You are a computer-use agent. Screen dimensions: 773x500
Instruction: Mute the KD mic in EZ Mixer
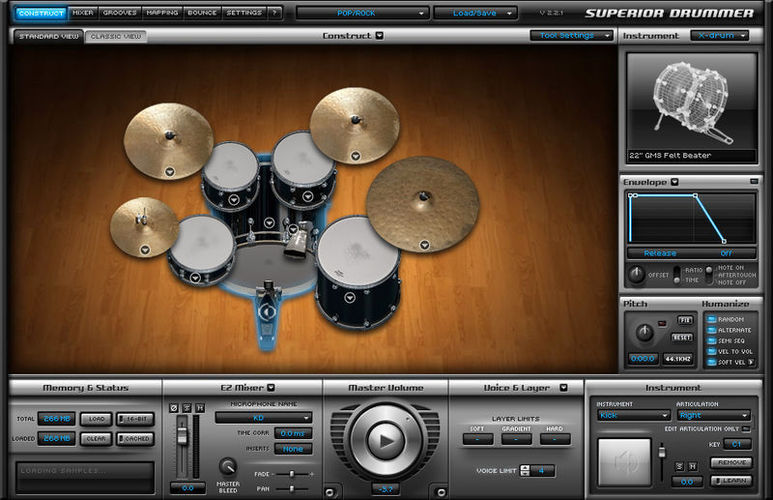[200, 408]
